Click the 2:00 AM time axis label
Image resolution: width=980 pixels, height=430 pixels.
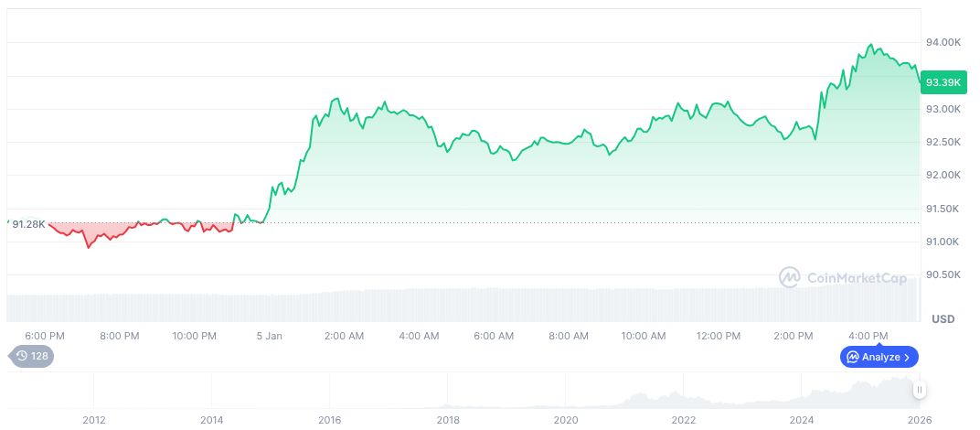tap(345, 336)
